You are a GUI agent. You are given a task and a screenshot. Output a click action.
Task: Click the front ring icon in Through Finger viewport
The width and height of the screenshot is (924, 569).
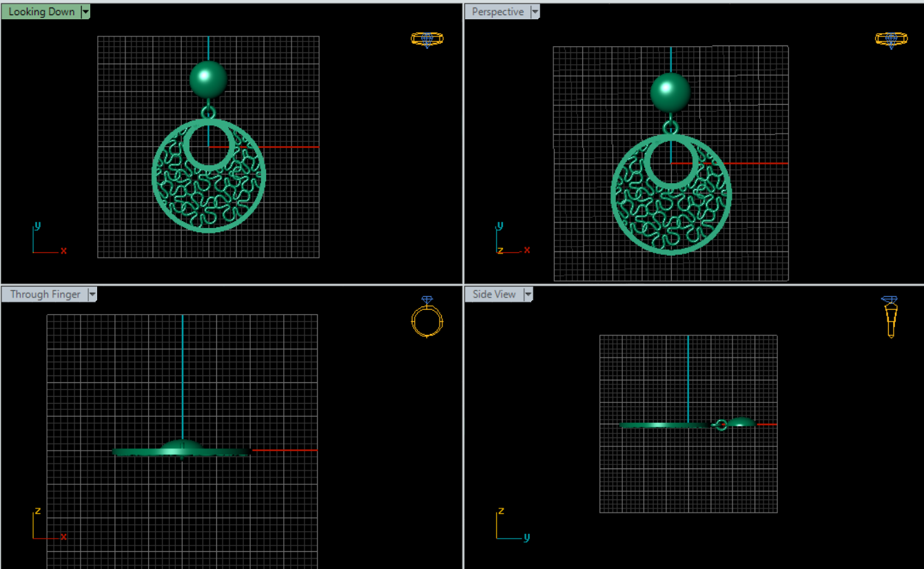(427, 318)
